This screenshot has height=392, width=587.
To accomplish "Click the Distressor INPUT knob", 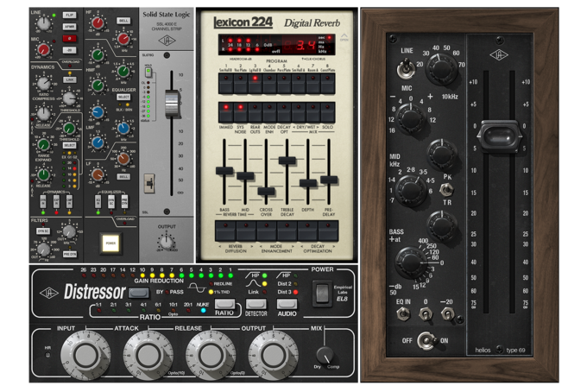I will coord(86,356).
